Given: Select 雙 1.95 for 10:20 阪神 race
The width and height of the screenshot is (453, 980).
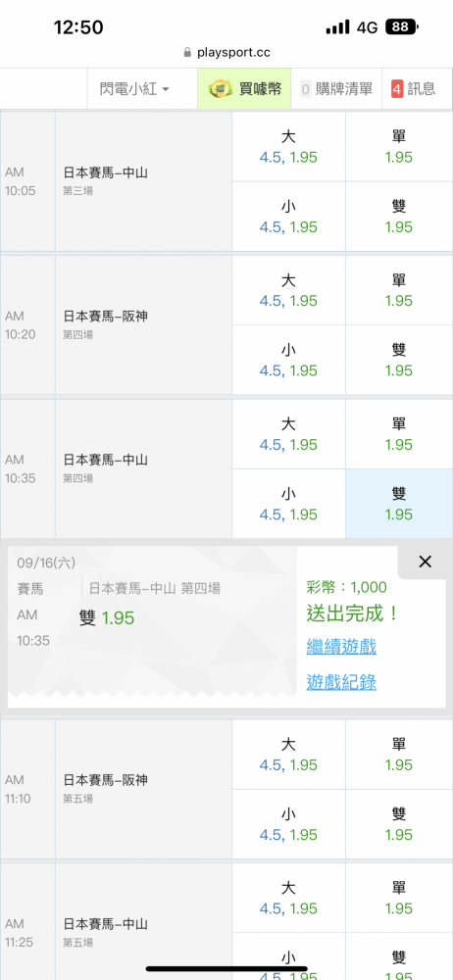Looking at the screenshot, I should point(399,360).
